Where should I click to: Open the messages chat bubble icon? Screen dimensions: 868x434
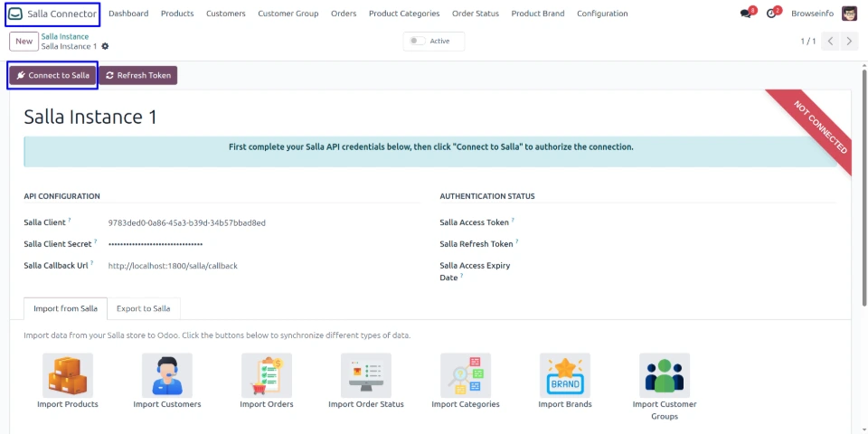pyautogui.click(x=746, y=14)
